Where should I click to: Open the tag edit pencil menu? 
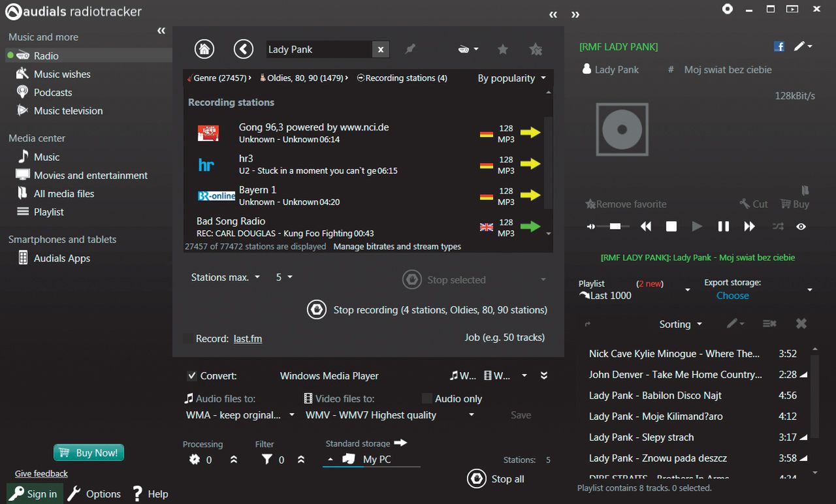tap(803, 46)
